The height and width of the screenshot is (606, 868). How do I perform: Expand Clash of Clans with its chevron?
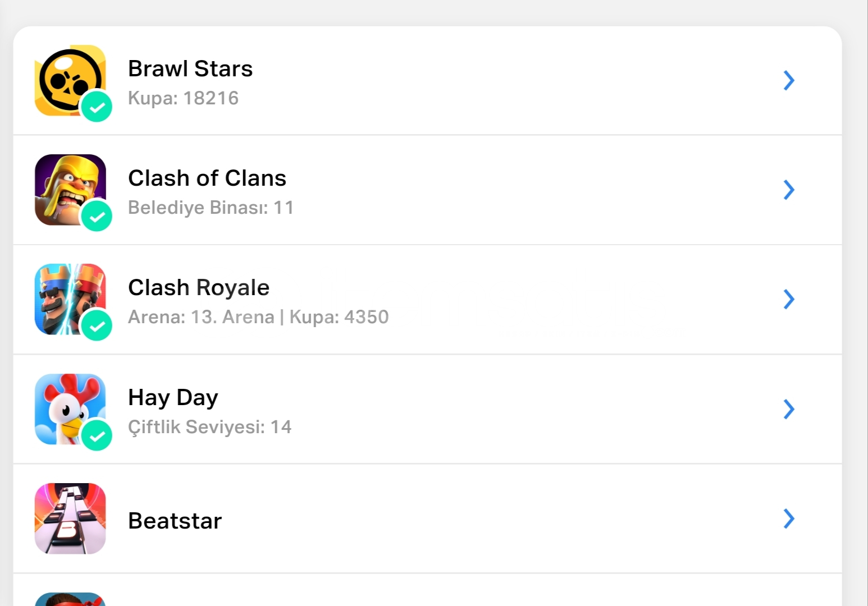pos(789,190)
